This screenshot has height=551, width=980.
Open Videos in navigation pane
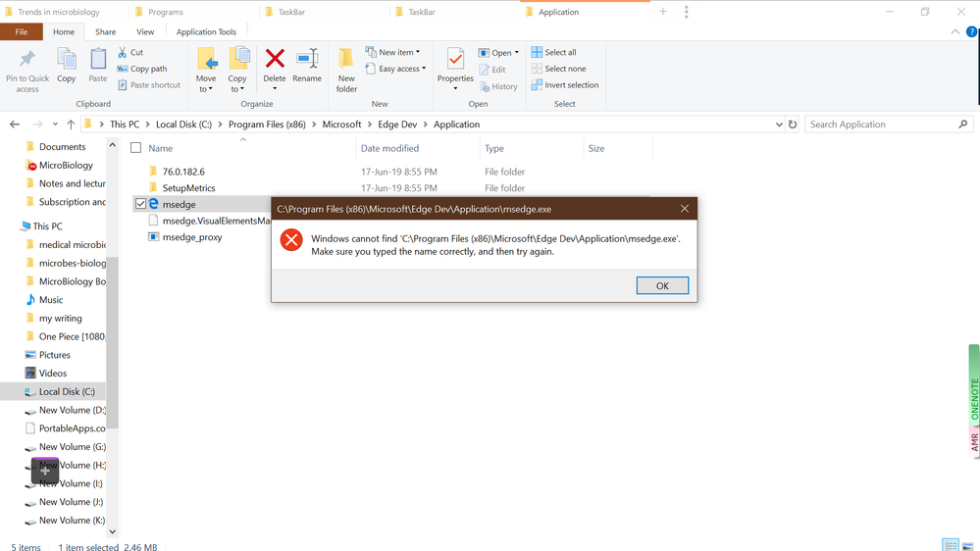[53, 374]
